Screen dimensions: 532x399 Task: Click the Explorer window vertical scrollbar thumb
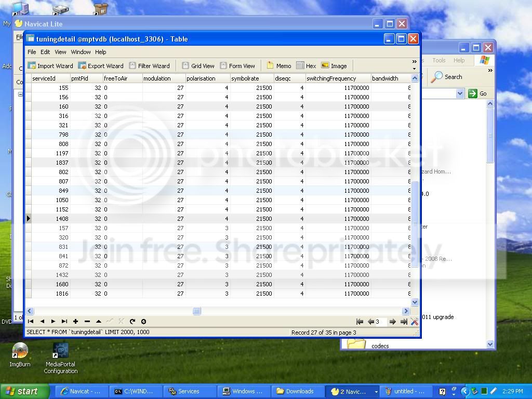pos(490,136)
